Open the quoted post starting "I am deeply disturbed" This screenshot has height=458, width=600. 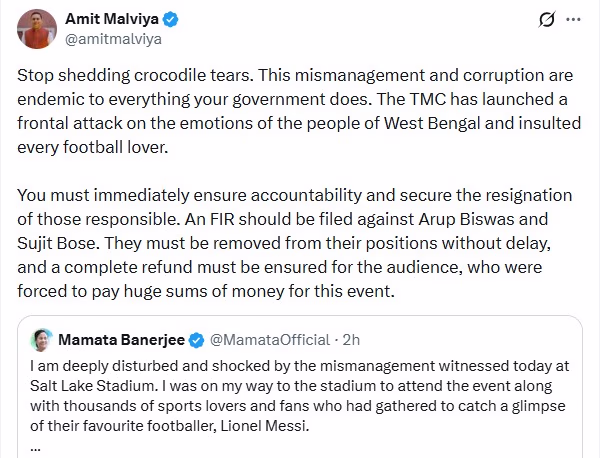300,397
